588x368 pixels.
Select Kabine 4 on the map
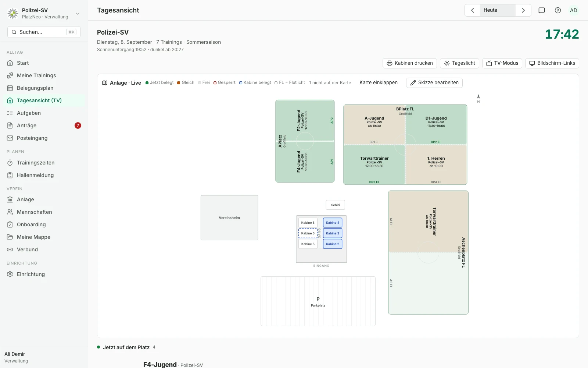333,223
